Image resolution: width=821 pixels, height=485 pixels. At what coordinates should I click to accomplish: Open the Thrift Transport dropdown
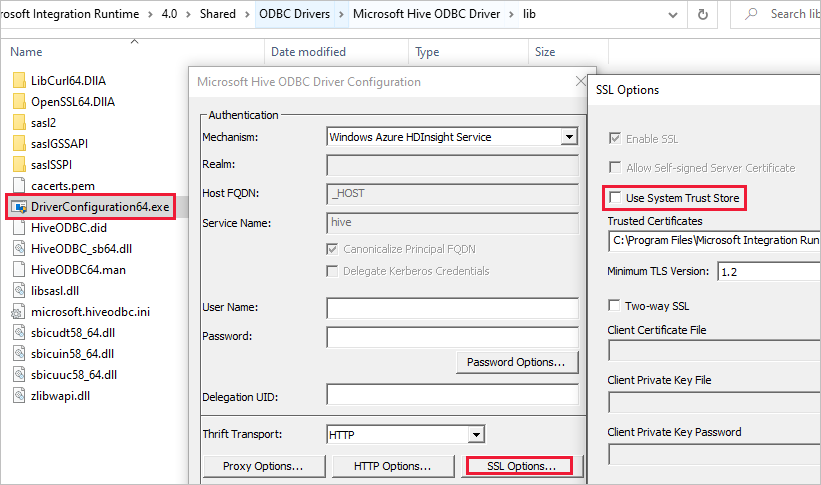pyautogui.click(x=476, y=435)
